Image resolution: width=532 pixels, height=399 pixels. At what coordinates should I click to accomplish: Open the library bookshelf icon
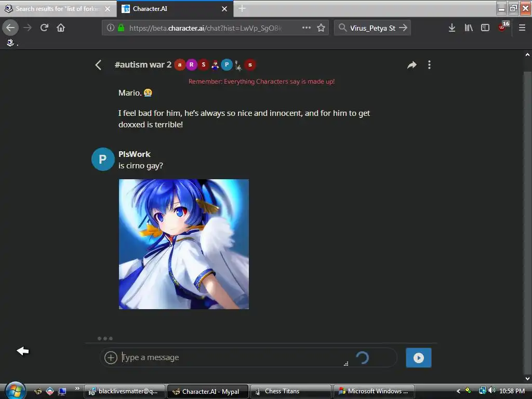click(469, 28)
